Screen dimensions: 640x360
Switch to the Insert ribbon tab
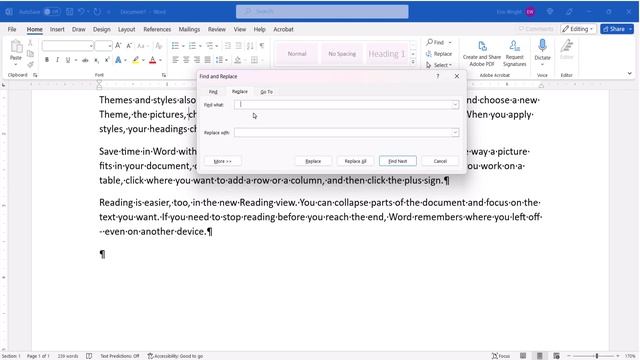click(x=57, y=29)
